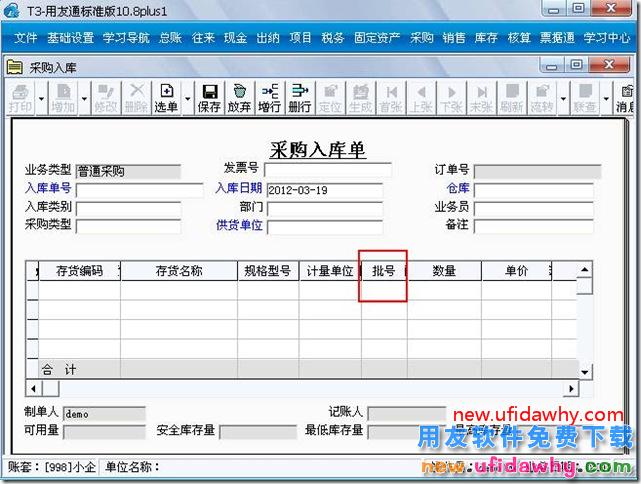
Task: Click the 业务员 input field
Action: pyautogui.click(x=533, y=208)
